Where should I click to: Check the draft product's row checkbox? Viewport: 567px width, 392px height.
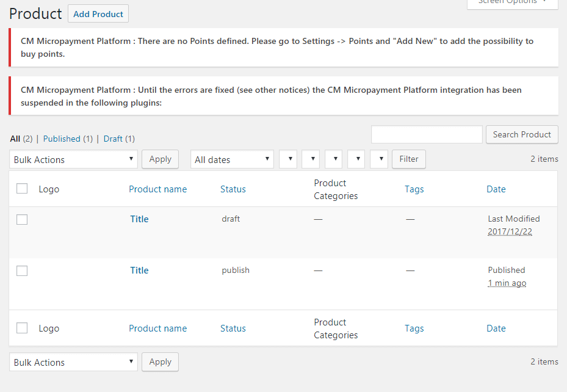tap(22, 219)
